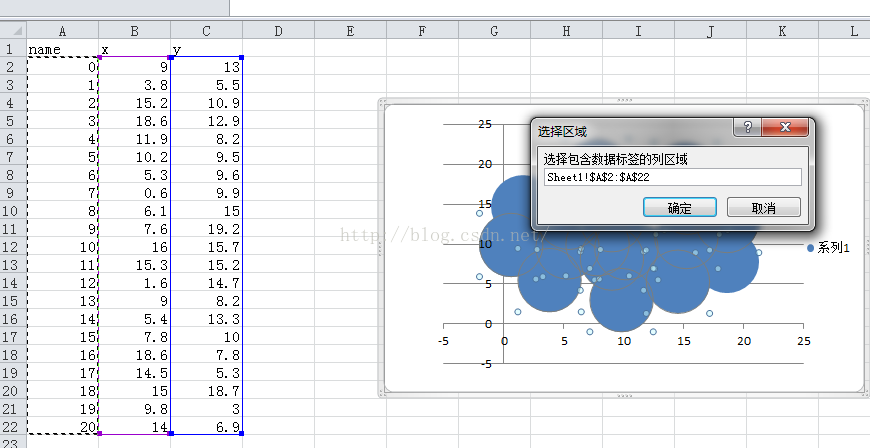Select column C header
The width and height of the screenshot is (870, 448).
click(x=206, y=31)
